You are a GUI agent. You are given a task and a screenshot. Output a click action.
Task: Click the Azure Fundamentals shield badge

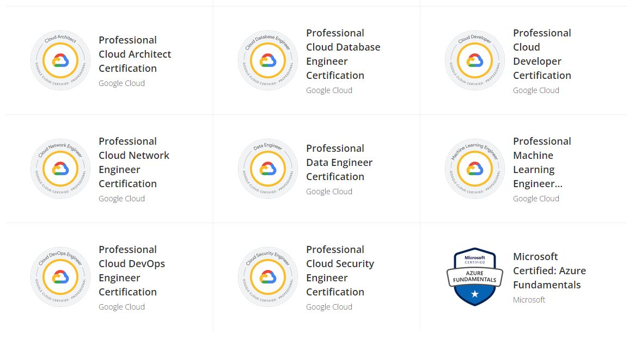pos(474,276)
